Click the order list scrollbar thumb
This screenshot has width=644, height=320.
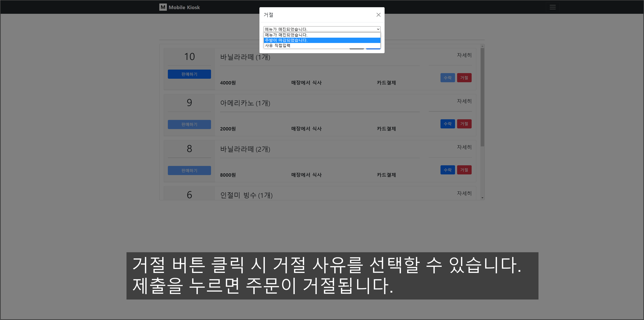tap(482, 97)
